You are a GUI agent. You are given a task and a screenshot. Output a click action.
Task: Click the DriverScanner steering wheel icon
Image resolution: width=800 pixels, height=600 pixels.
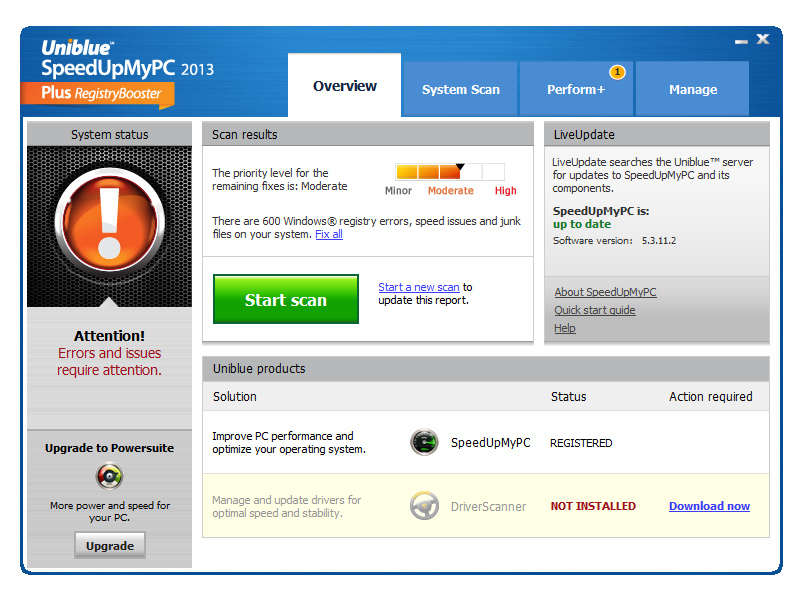[x=424, y=506]
